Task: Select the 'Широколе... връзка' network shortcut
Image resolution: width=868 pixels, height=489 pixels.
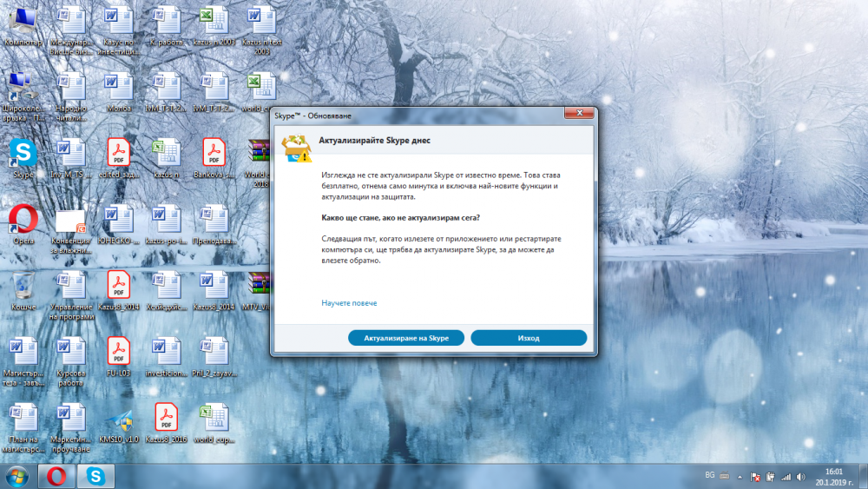Action: [23, 97]
